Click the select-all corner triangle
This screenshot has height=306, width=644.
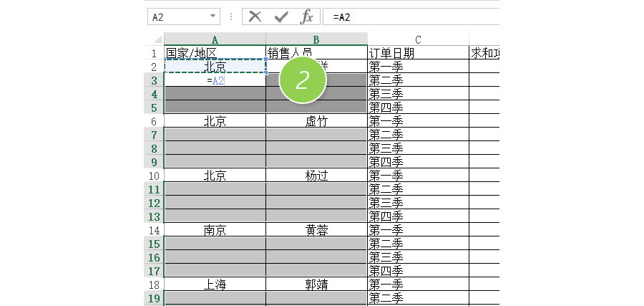(x=157, y=40)
